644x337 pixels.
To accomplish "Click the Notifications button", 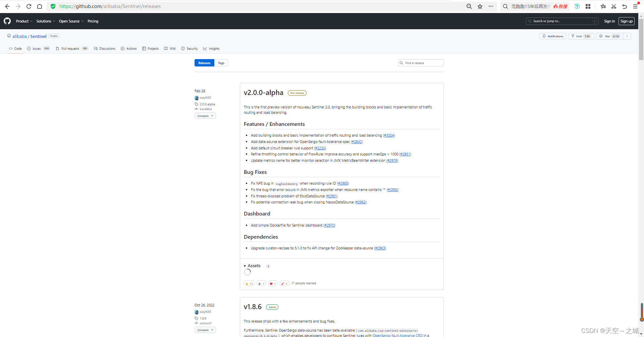I will point(553,36).
